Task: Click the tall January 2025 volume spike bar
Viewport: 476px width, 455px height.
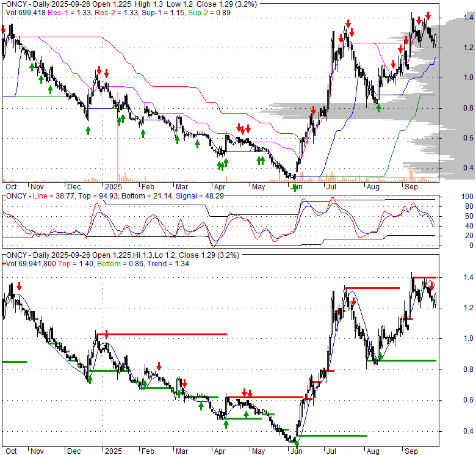Action: (x=118, y=137)
